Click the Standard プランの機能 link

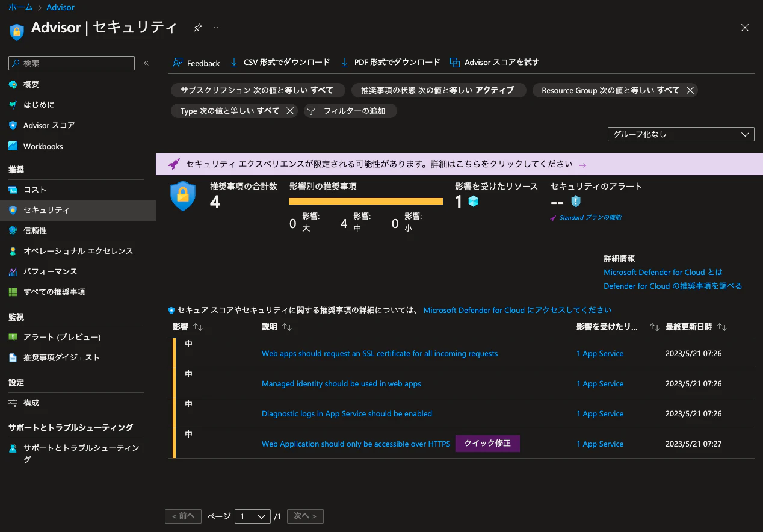(590, 218)
